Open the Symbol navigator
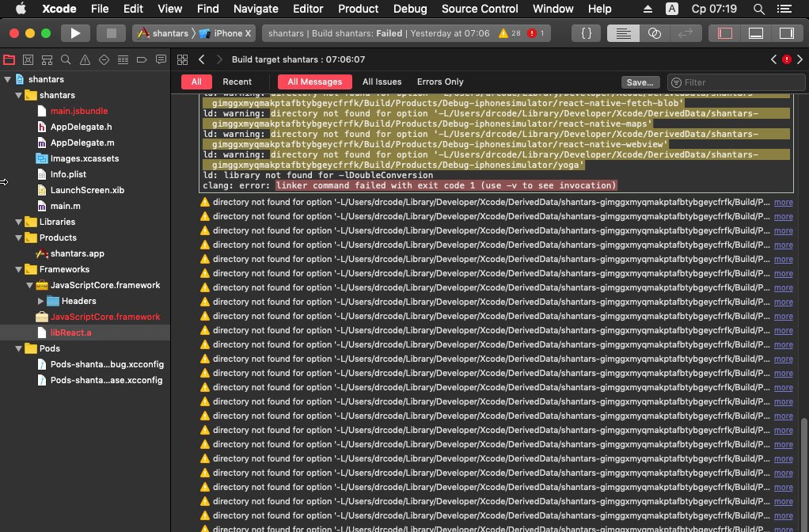The height and width of the screenshot is (532, 809). pos(47,60)
